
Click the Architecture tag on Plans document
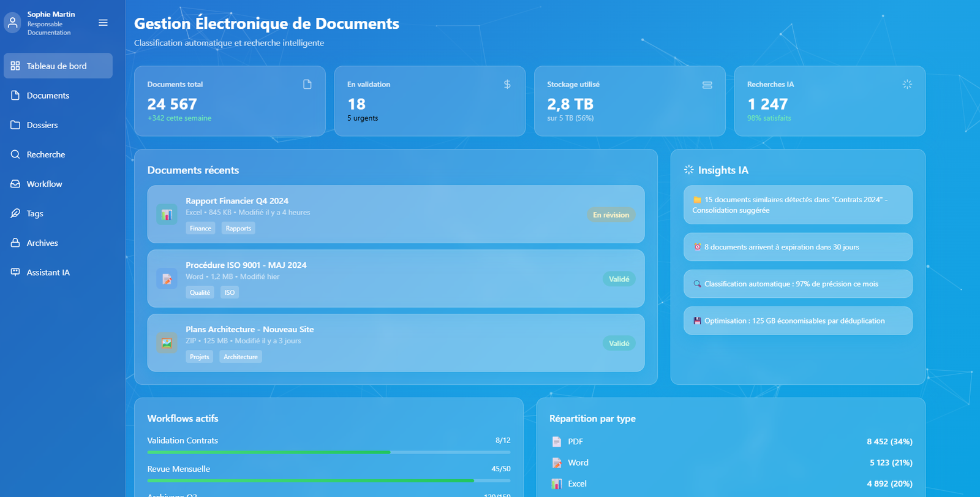pos(241,357)
